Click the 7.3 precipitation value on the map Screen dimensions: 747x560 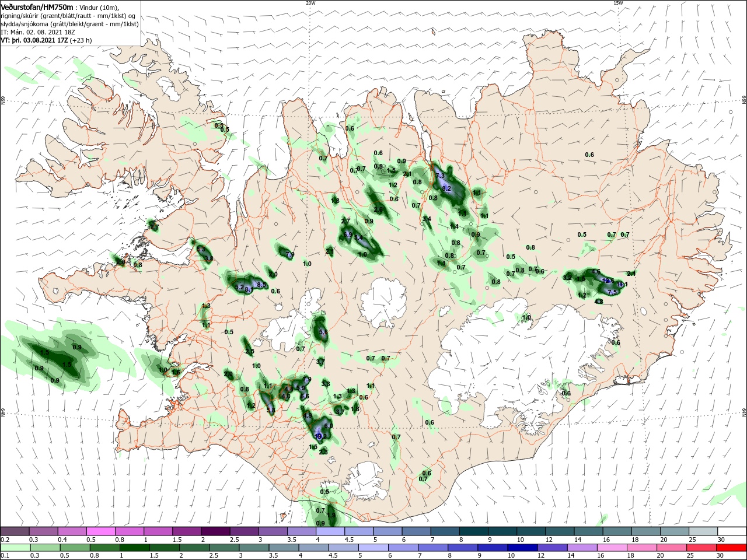point(441,176)
